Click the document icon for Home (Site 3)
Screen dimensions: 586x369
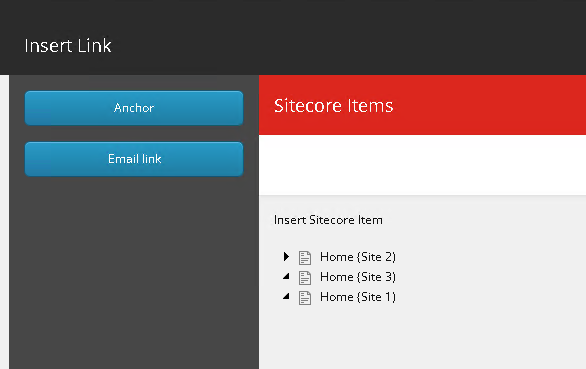[x=305, y=278]
